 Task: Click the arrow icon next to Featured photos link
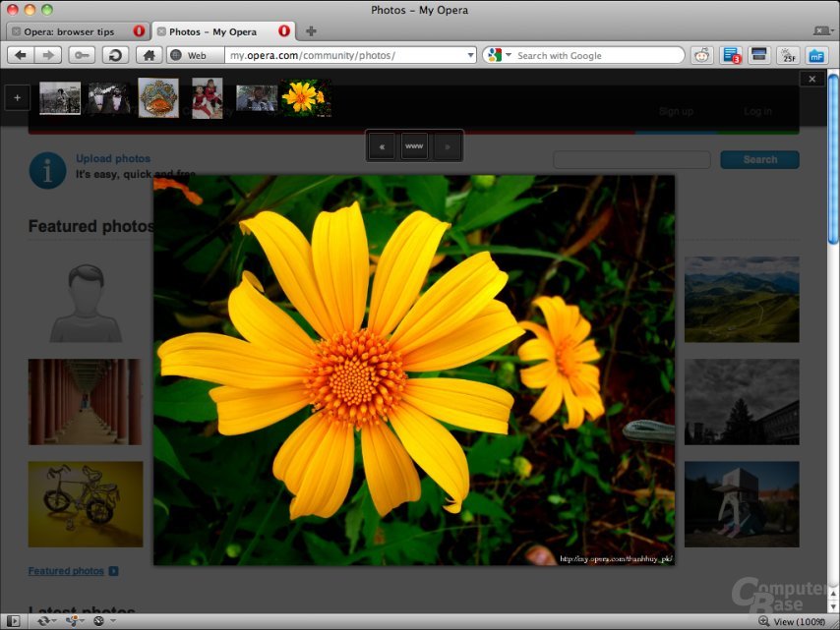pos(113,571)
